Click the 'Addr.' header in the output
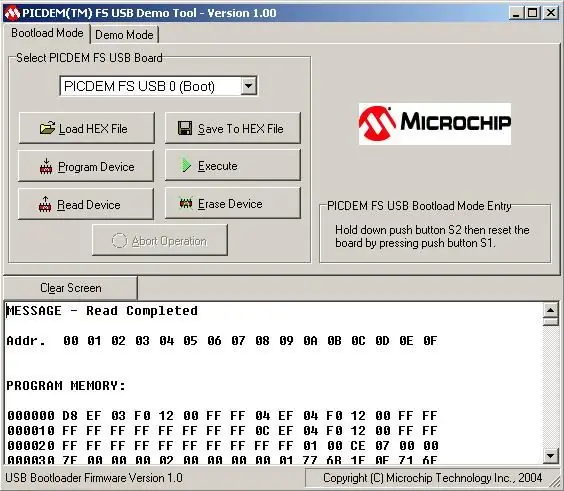 tap(26, 341)
